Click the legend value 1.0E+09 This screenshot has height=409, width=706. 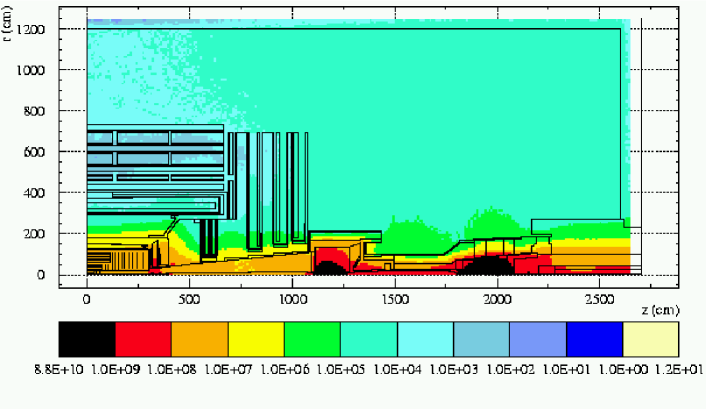[x=116, y=370]
